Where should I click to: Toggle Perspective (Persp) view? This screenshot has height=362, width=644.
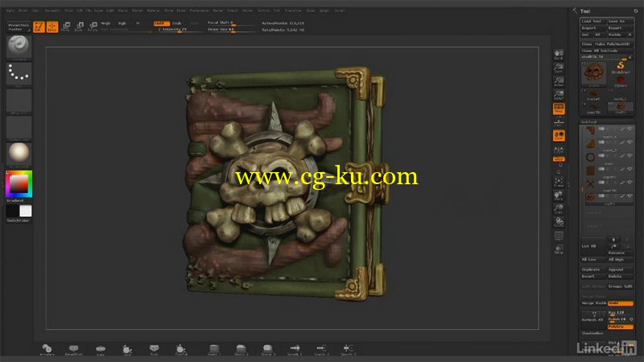click(559, 109)
